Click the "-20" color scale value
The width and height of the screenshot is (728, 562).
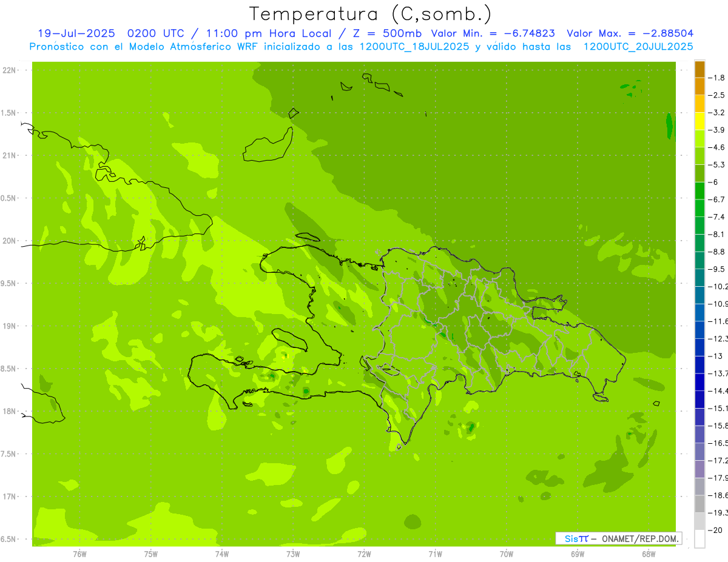715,530
